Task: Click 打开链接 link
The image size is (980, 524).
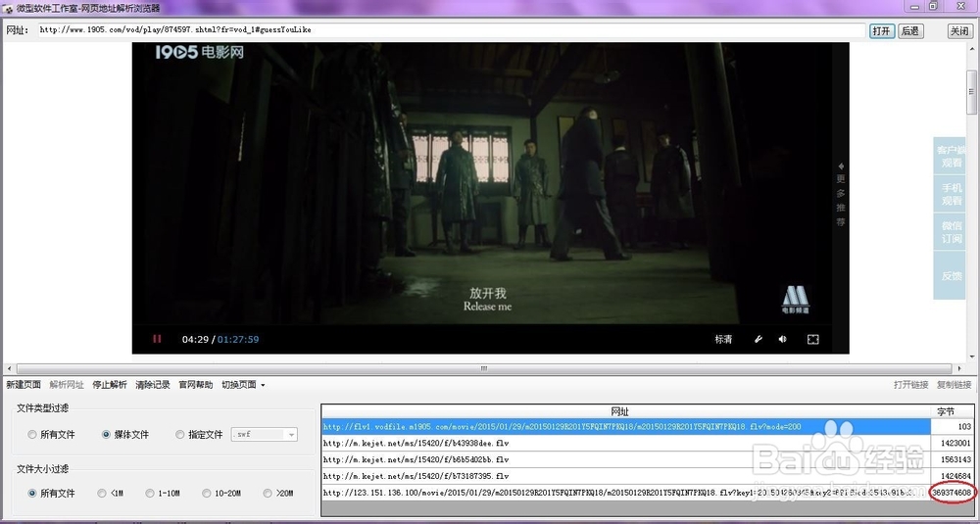Action: (910, 385)
